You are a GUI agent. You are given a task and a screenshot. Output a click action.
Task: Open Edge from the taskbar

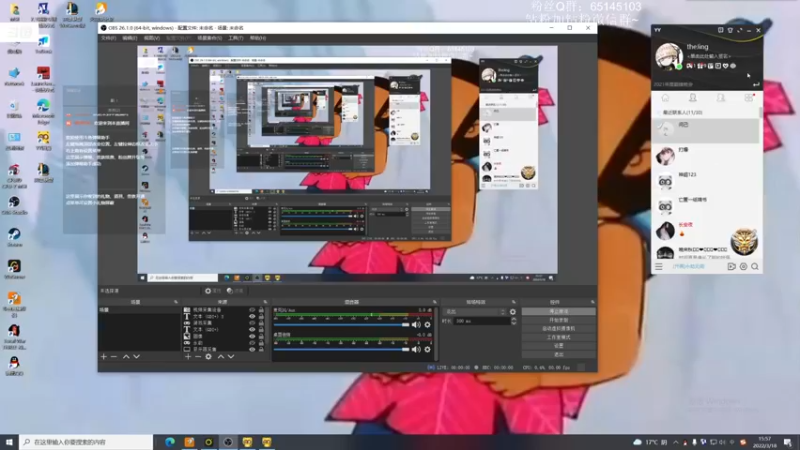coord(170,442)
